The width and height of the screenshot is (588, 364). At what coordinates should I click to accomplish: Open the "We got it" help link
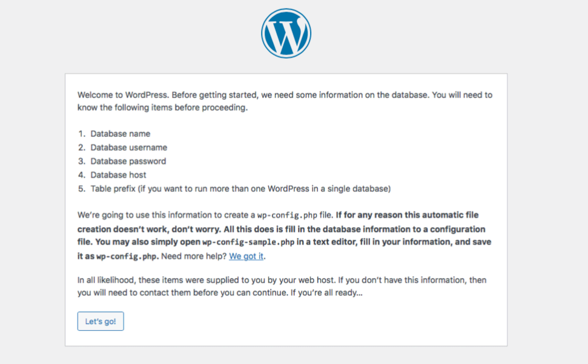click(x=246, y=256)
